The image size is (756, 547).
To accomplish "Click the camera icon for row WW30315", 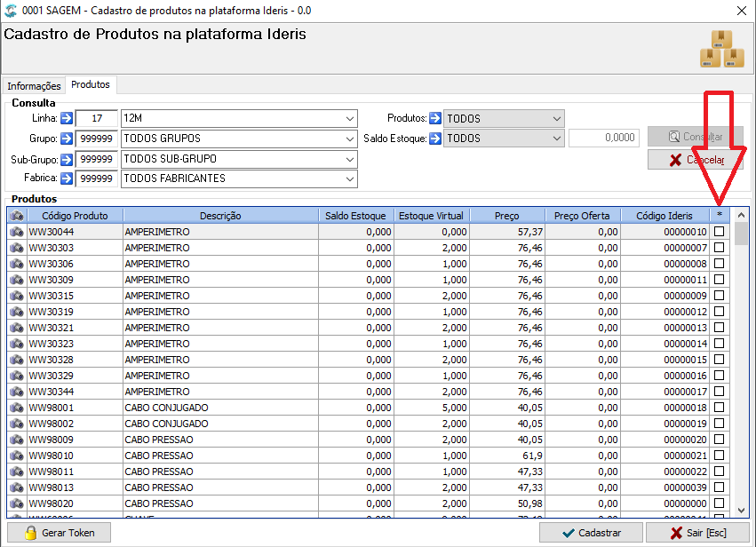I will pyautogui.click(x=17, y=296).
